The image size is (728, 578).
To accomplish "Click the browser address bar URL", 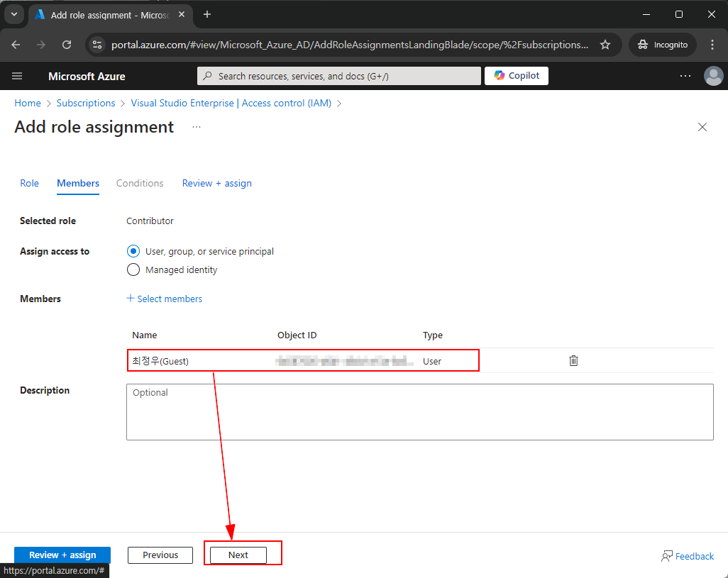I will point(350,45).
